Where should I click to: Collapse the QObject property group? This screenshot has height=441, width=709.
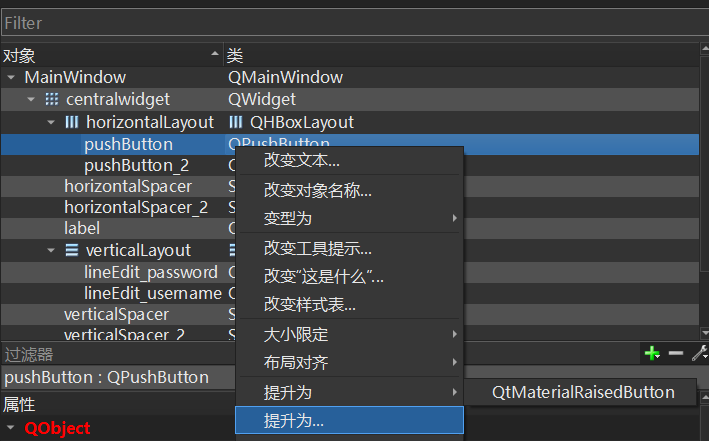click(x=10, y=427)
